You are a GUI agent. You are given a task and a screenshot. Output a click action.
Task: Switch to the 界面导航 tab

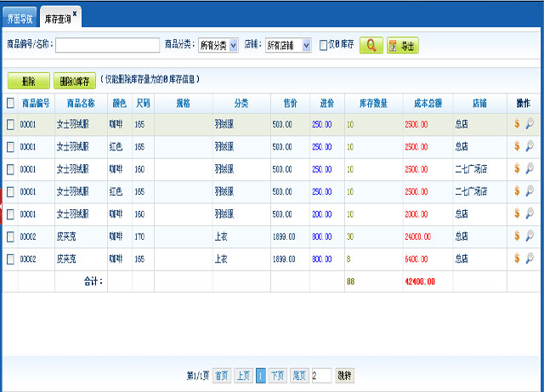click(20, 17)
